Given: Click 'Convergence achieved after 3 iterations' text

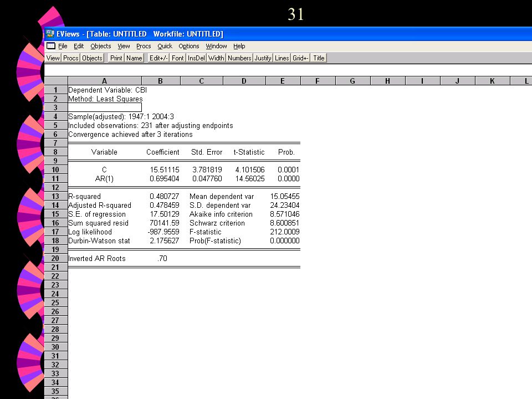Looking at the screenshot, I should click(x=130, y=134).
